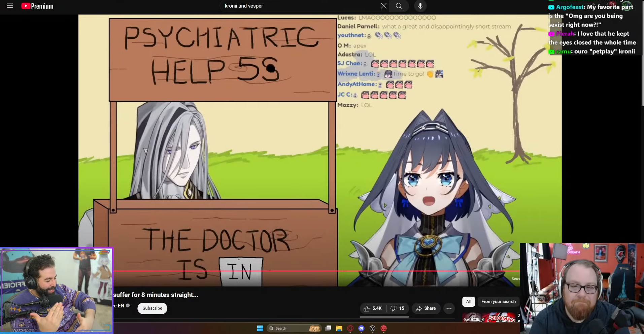The width and height of the screenshot is (644, 334).
Task: Open OBS Studio from the taskbar
Action: pyautogui.click(x=372, y=328)
